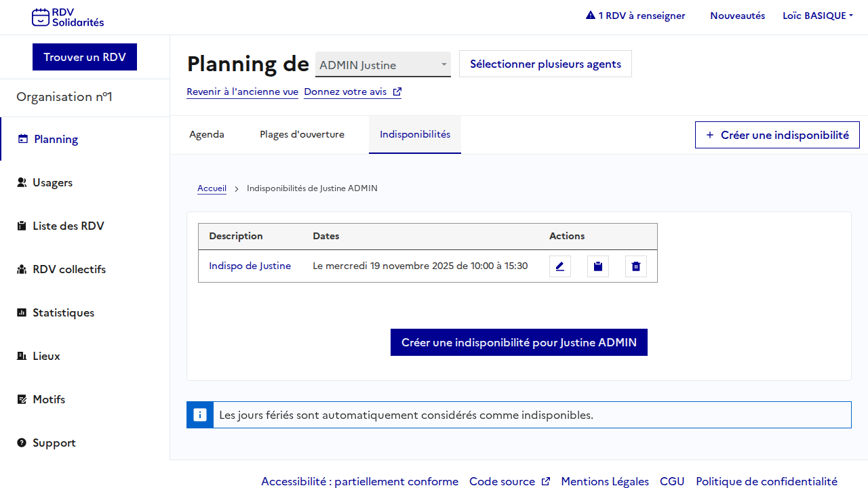Go to Accueil in the breadcrumb
Screen dimensions: 868x488
tap(212, 188)
